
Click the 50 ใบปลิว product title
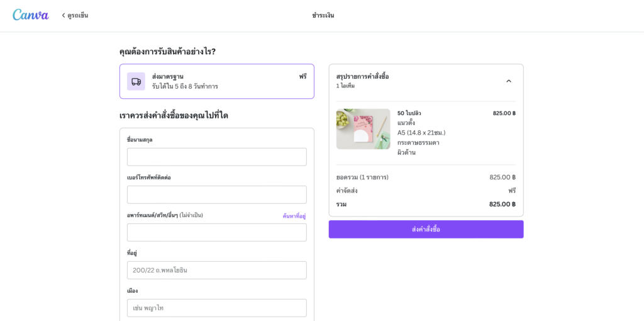pyautogui.click(x=409, y=113)
